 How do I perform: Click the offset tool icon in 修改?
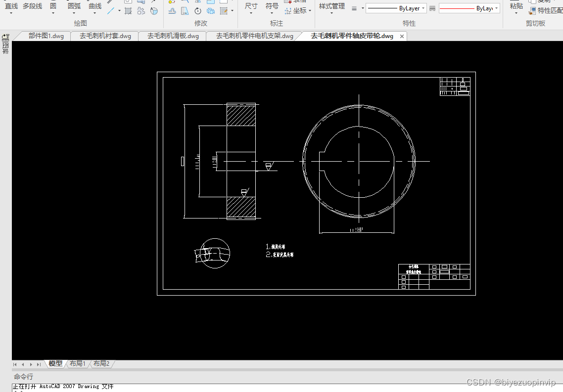[172, 11]
